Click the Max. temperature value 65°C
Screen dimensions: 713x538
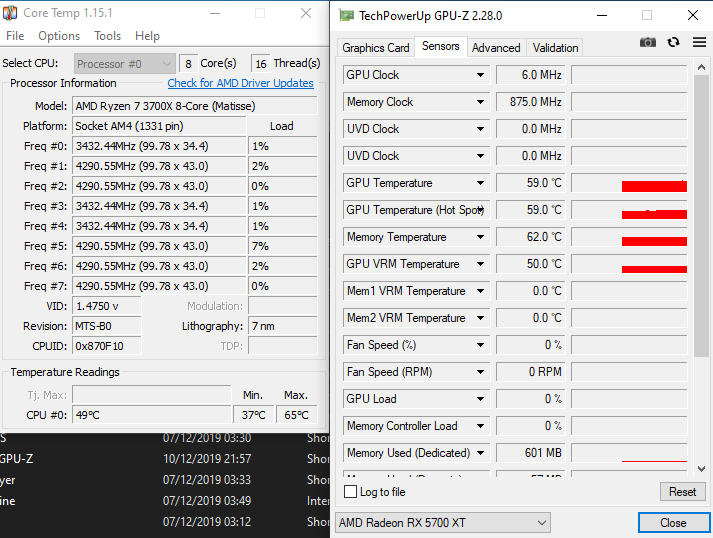pos(296,415)
